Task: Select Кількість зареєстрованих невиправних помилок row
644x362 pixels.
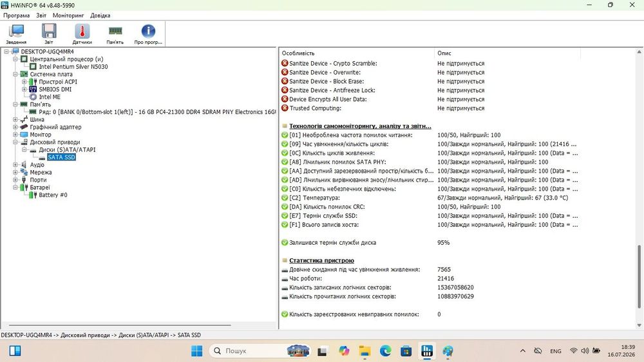Action: click(430, 314)
